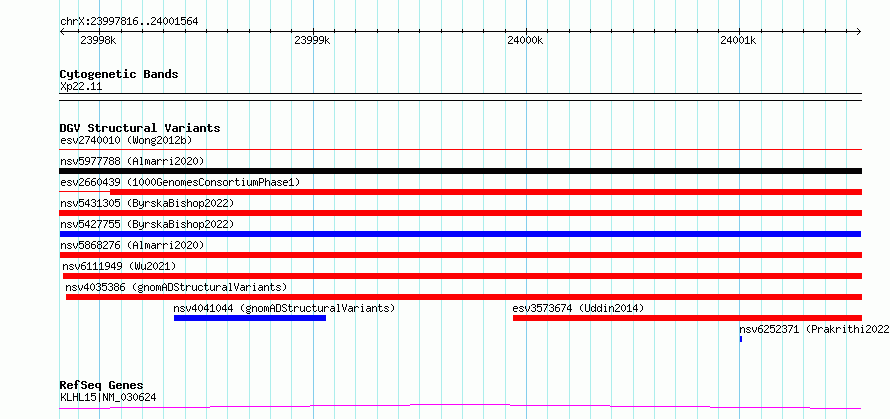Screen dimensions: 890x419
Task: Click the RefSeq Genes track title
Action: (x=102, y=386)
